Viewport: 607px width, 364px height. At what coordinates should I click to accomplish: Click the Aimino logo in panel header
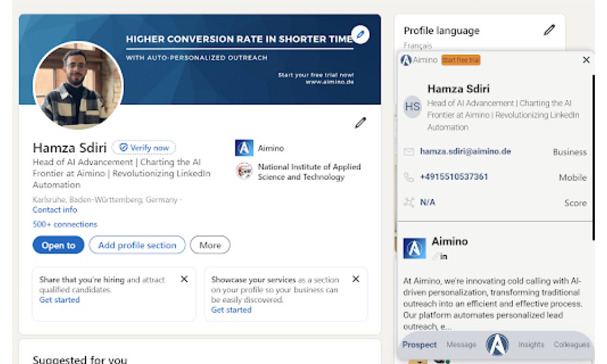(405, 60)
